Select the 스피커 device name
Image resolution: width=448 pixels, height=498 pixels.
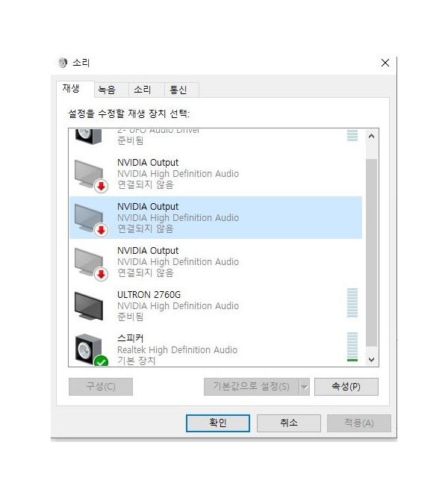(x=130, y=338)
